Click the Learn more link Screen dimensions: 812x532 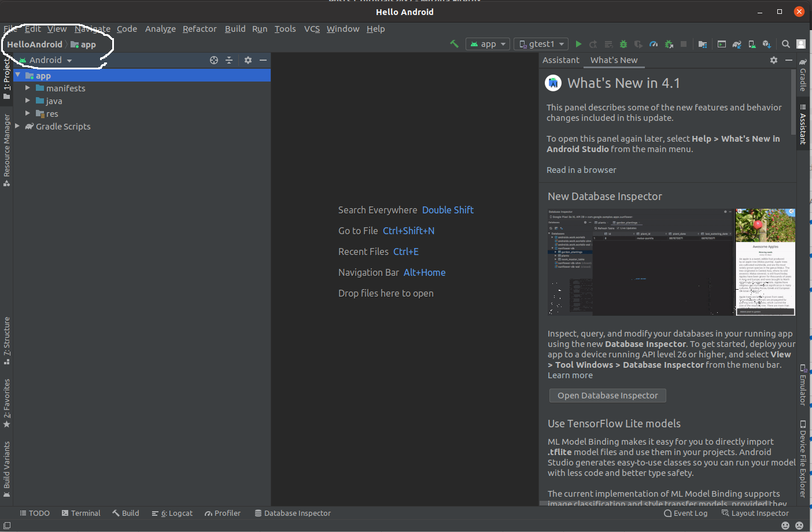(x=570, y=375)
